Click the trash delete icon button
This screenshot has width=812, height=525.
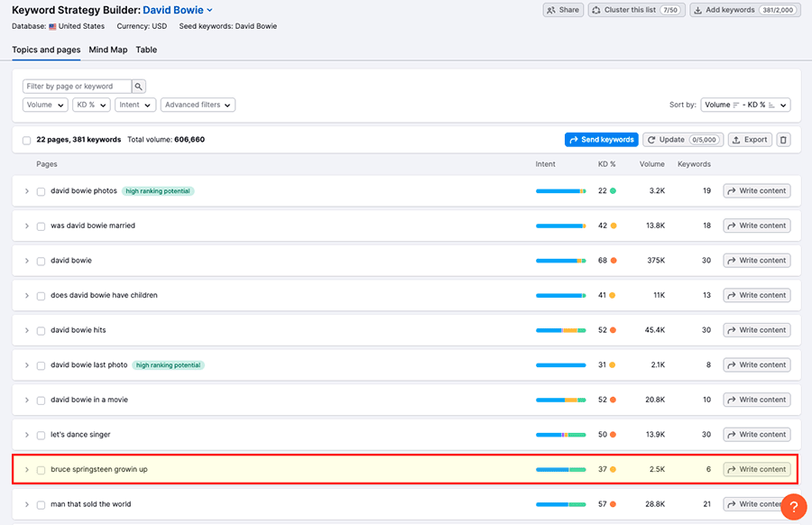coord(783,140)
